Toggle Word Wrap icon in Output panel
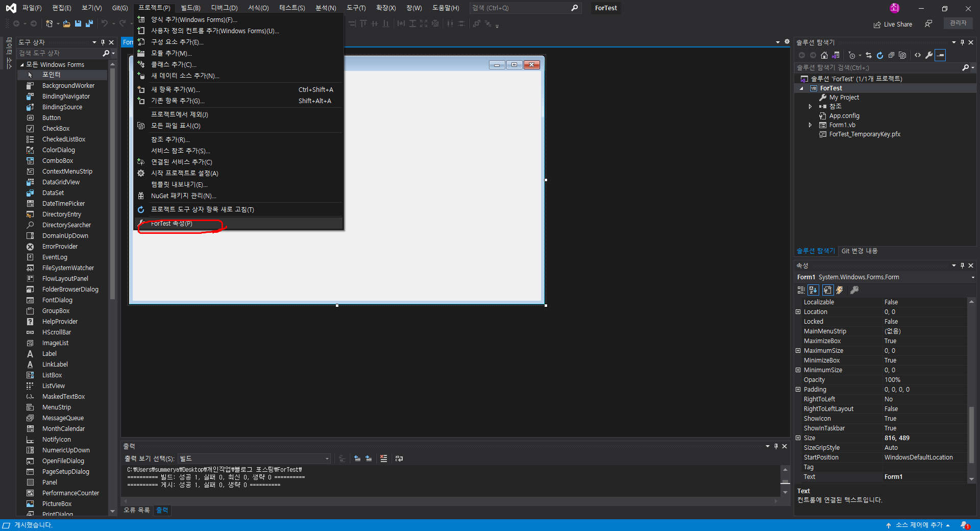Image resolution: width=980 pixels, height=531 pixels. (x=399, y=458)
